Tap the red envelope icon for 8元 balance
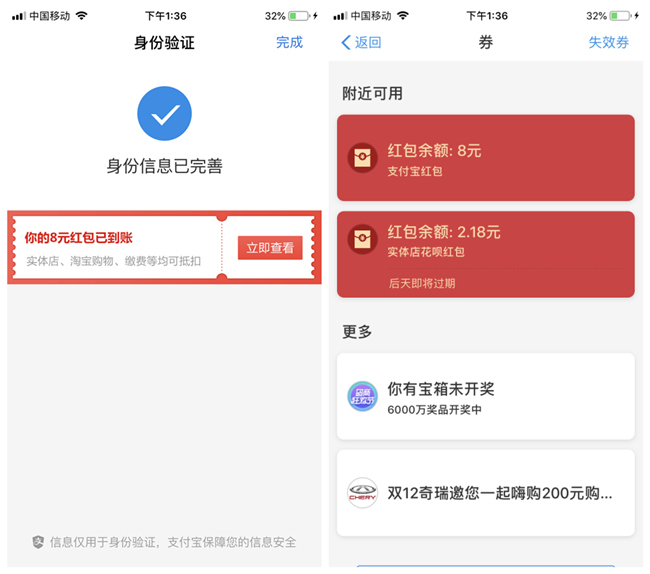 [x=362, y=157]
